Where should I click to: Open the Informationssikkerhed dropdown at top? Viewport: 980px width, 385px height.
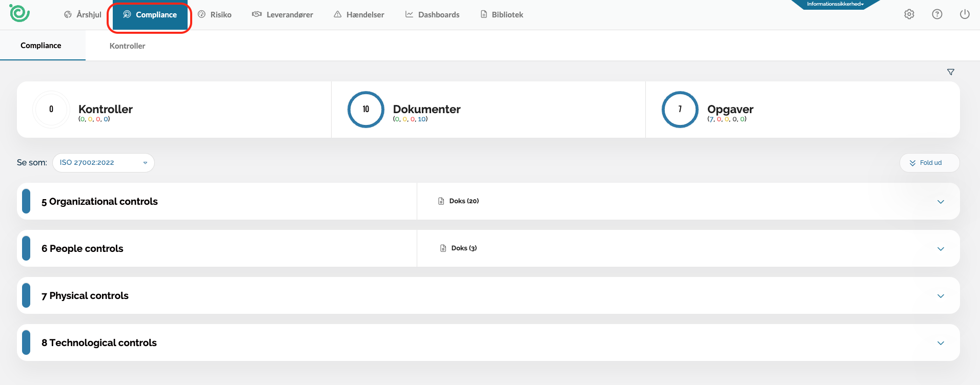click(x=835, y=4)
